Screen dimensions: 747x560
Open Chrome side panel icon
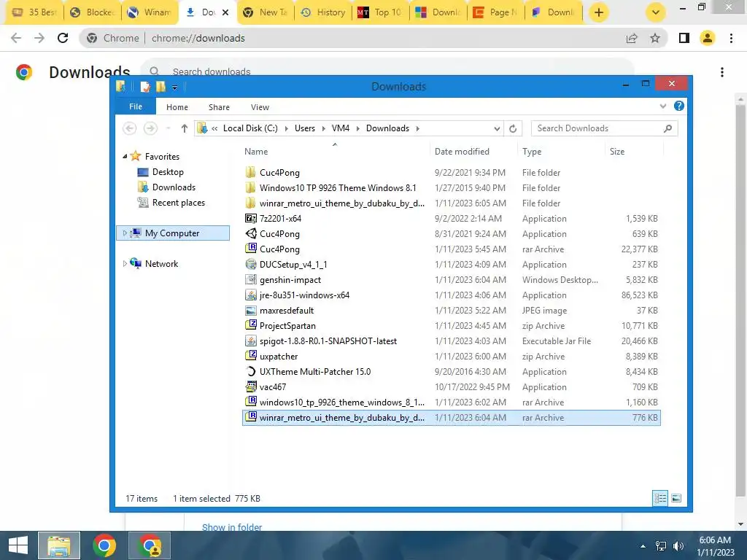tap(684, 38)
